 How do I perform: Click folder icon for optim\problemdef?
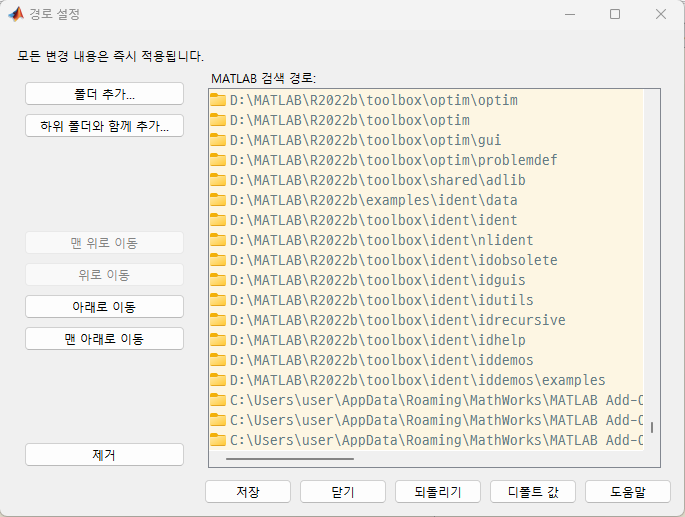(218, 160)
